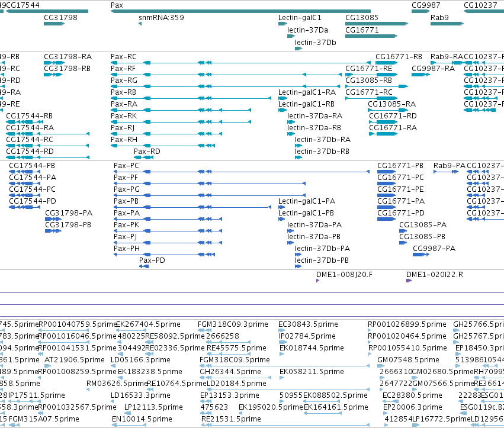Viewport: 504px width, 428px height.
Task: Open the lectin-37Db-PA protein label
Action: click(322, 249)
